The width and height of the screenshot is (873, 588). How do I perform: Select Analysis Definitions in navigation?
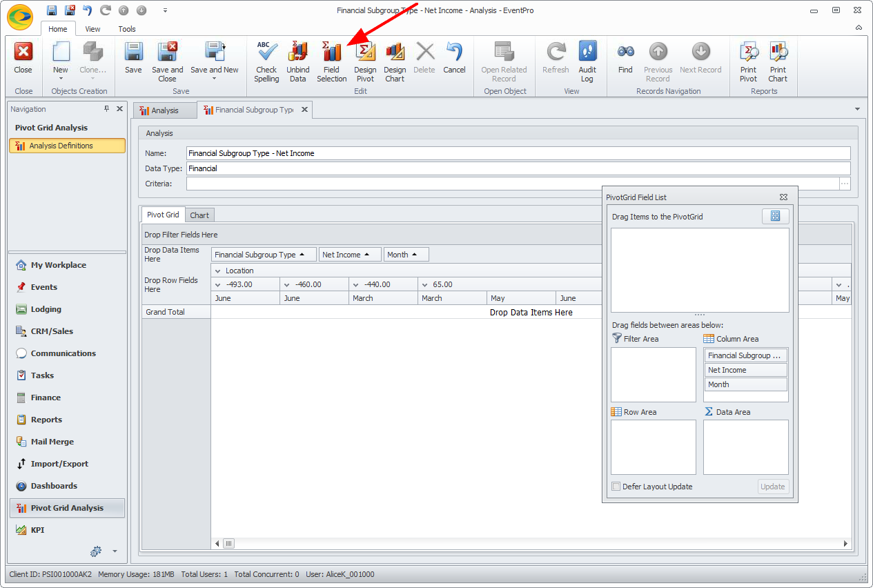67,146
